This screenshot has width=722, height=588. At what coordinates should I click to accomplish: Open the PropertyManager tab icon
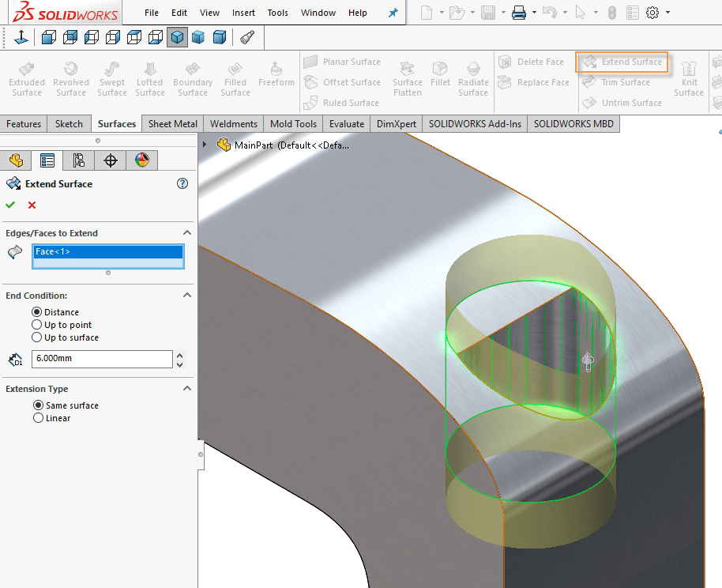point(47,160)
